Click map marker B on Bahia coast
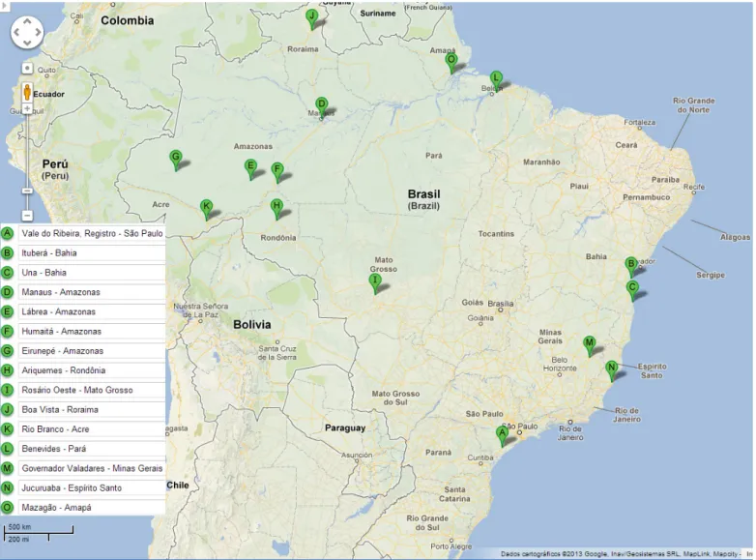756x560 pixels. click(x=631, y=267)
